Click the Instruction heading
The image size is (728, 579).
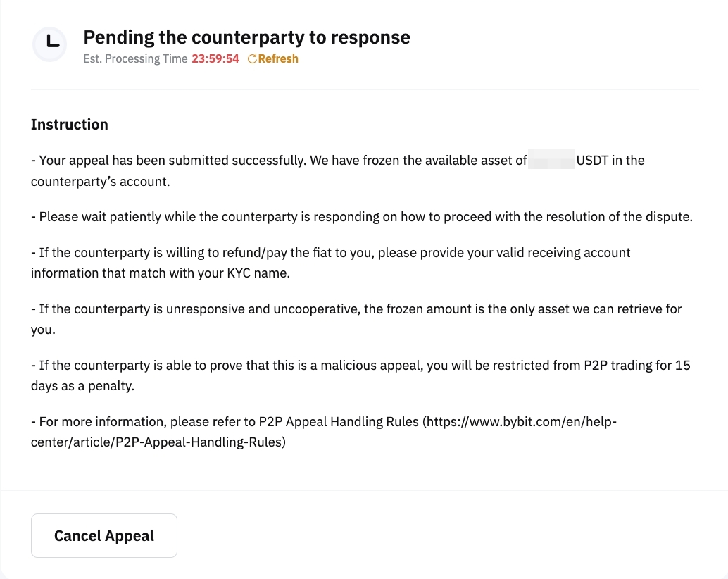click(x=70, y=125)
